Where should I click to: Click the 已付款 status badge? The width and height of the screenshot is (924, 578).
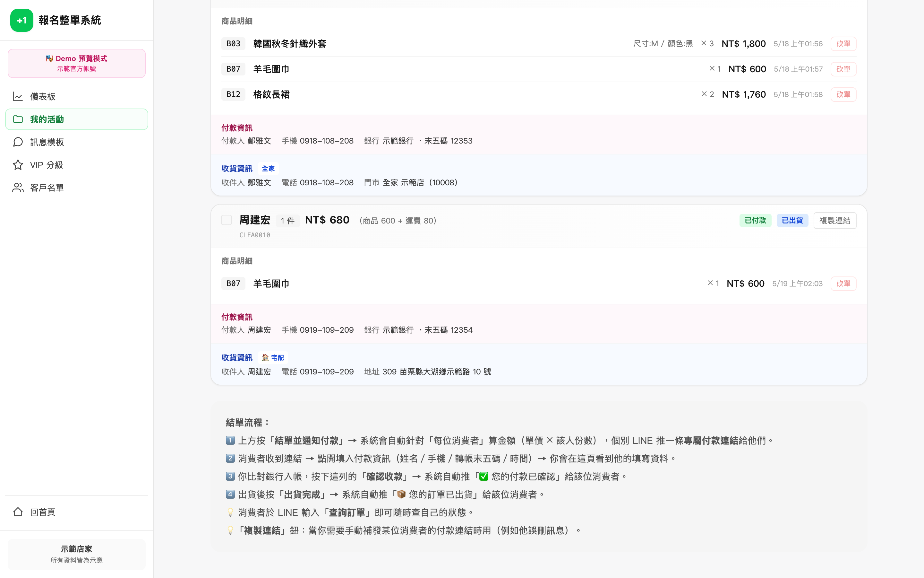click(x=755, y=221)
